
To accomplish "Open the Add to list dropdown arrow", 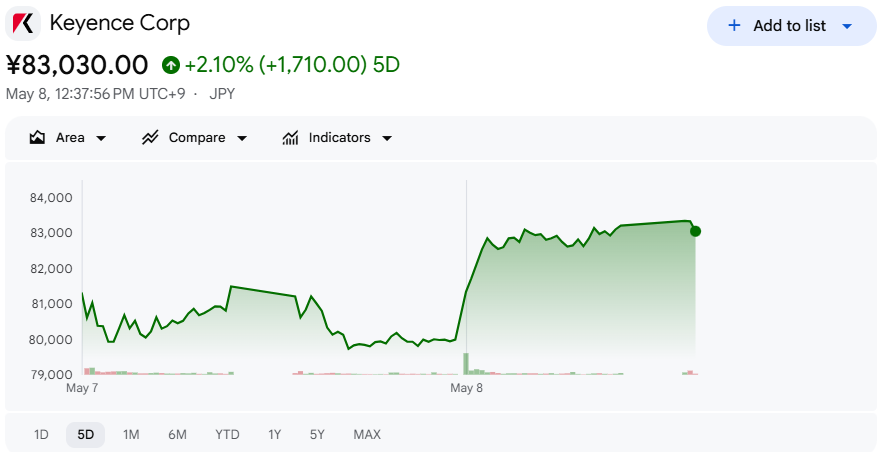I will point(847,26).
